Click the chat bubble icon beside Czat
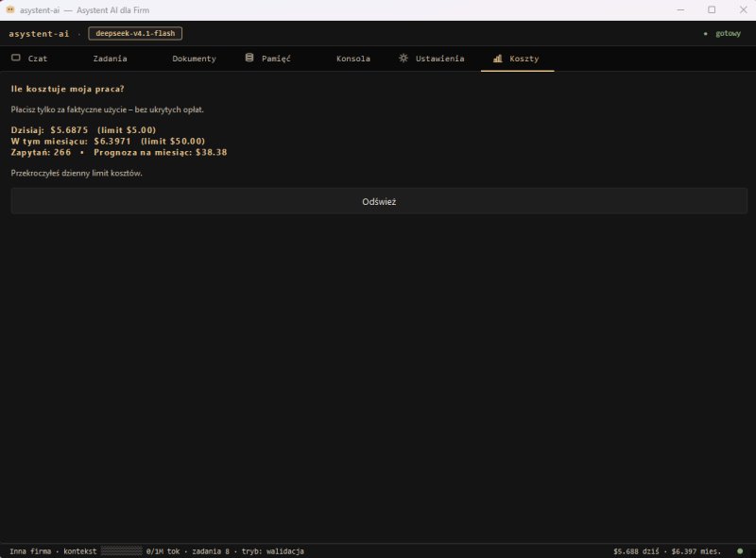Screen dimensions: 756x558 [16, 58]
